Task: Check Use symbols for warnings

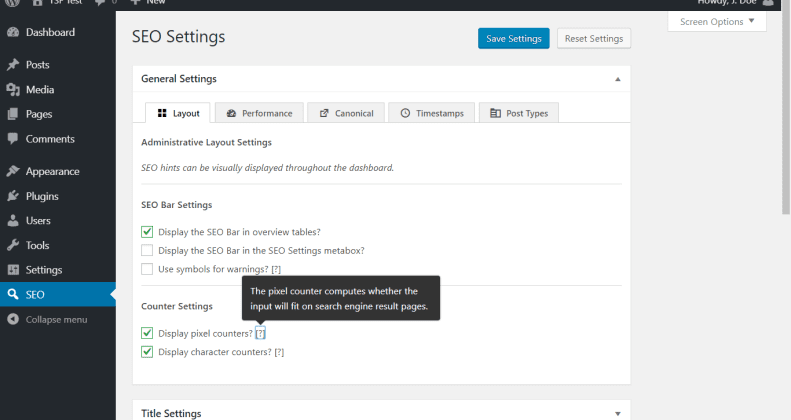Action: 147,269
